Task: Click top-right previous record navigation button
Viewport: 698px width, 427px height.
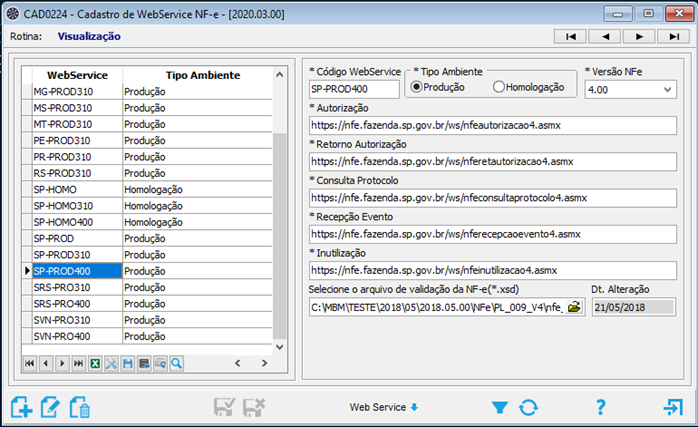Action: tap(605, 37)
